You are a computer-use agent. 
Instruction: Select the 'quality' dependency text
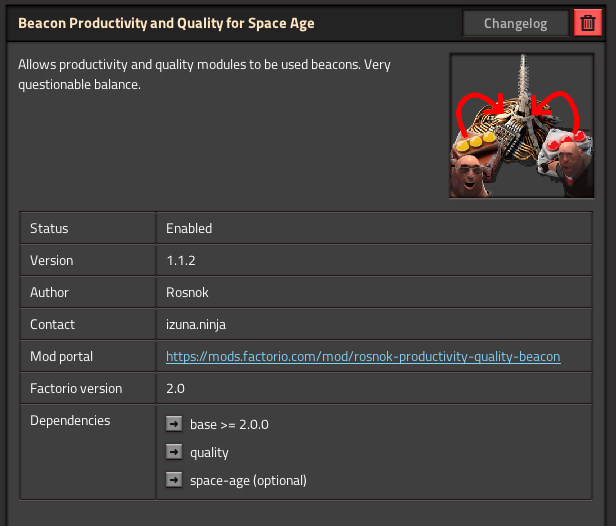(x=209, y=452)
